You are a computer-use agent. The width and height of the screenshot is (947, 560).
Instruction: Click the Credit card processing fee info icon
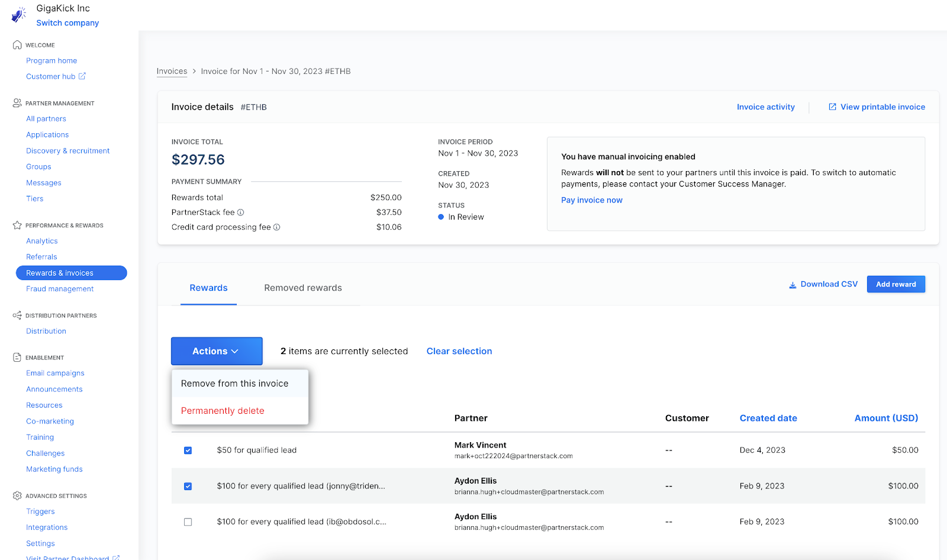(277, 227)
